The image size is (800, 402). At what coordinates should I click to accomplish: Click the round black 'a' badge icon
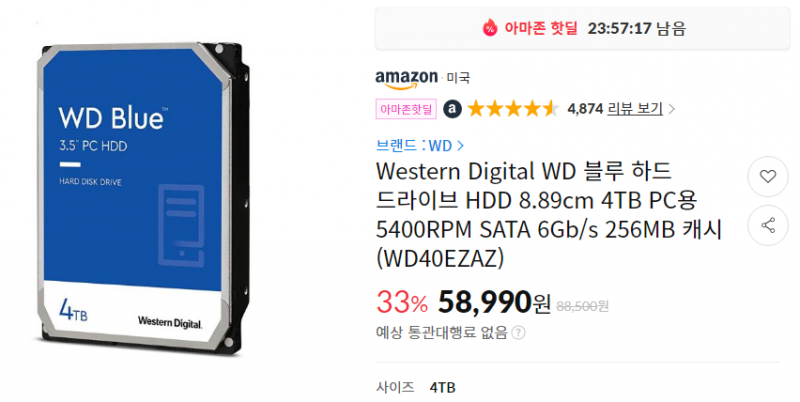[x=452, y=109]
